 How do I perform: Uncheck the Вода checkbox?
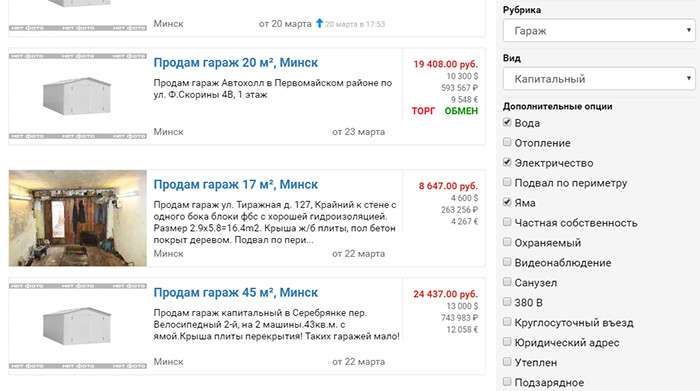point(507,122)
